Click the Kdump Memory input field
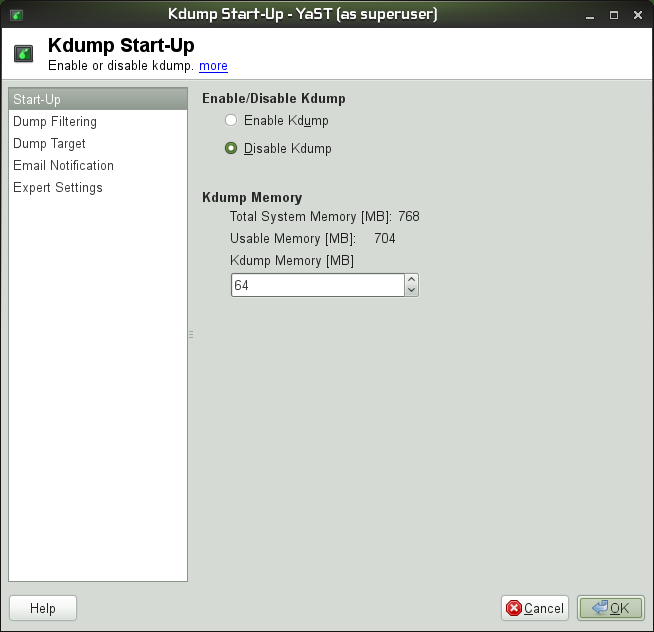The width and height of the screenshot is (654, 632). [x=317, y=285]
